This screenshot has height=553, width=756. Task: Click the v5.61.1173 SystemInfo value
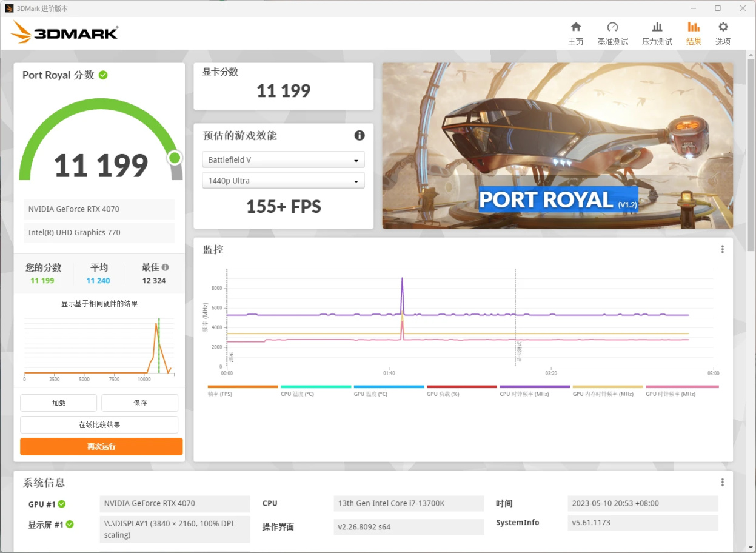643,523
